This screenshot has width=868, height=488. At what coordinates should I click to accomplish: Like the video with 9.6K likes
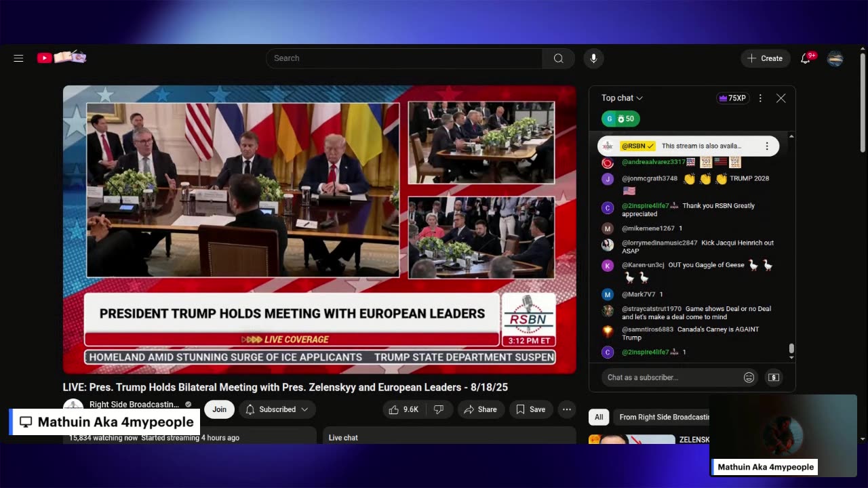403,409
